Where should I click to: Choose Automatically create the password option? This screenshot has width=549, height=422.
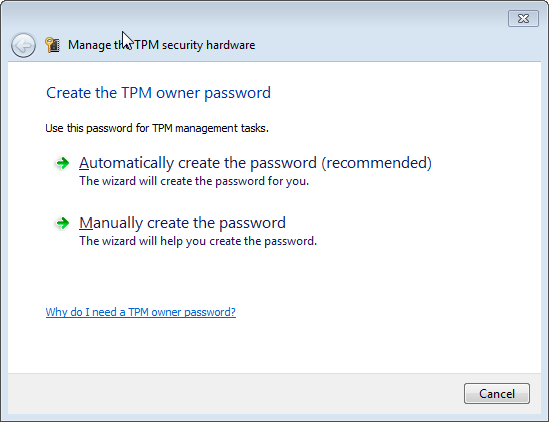pos(255,163)
